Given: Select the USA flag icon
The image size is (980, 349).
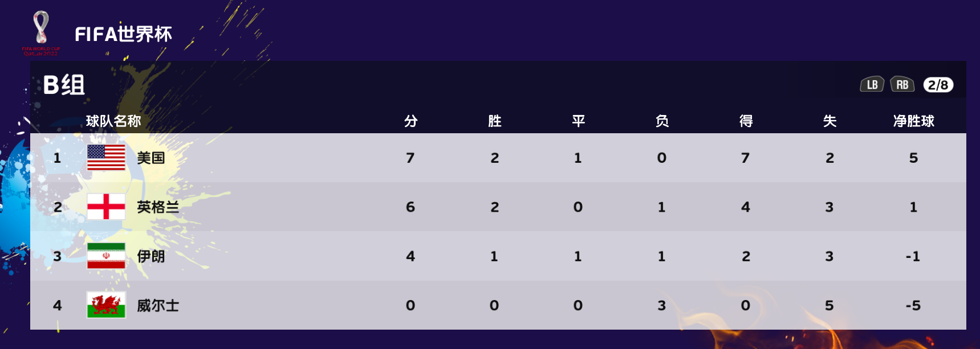Looking at the screenshot, I should [106, 158].
